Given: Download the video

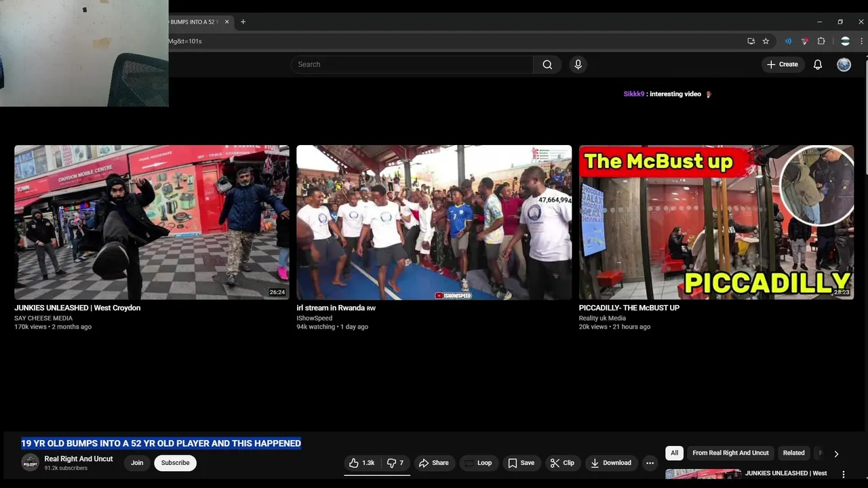Looking at the screenshot, I should pyautogui.click(x=611, y=463).
